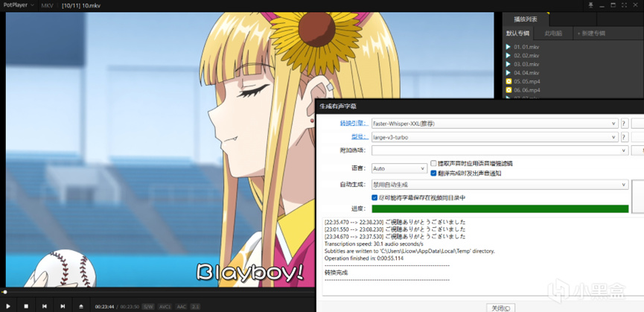The width and height of the screenshot is (644, 312).
Task: Click the ? help button next to the model dropdown
Action: [x=625, y=137]
